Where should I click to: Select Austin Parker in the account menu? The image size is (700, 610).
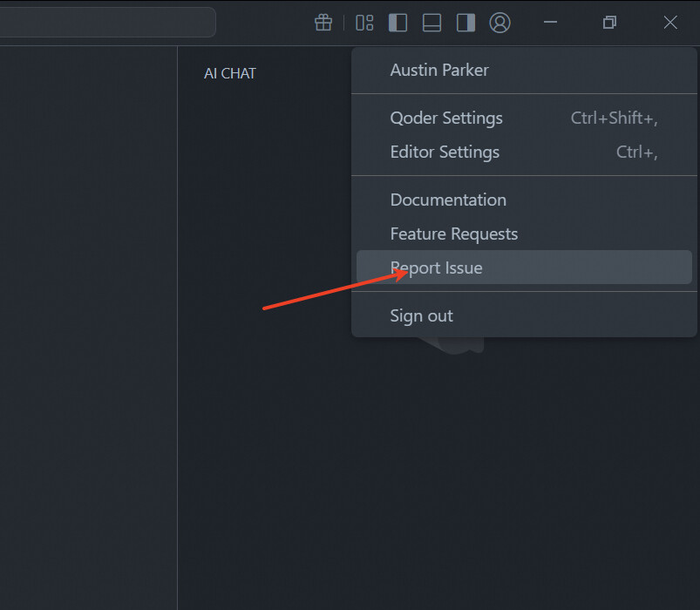[439, 70]
